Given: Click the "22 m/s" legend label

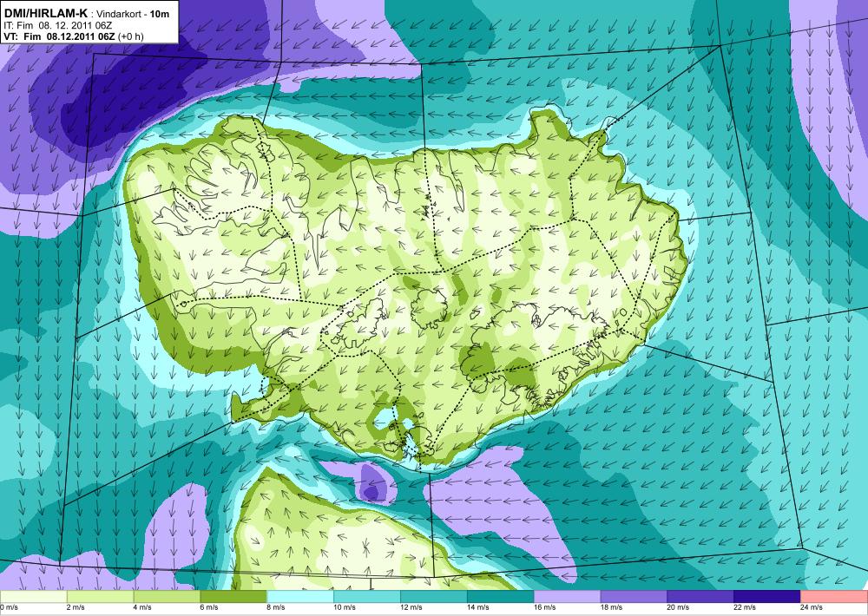Looking at the screenshot, I should coord(745,607).
